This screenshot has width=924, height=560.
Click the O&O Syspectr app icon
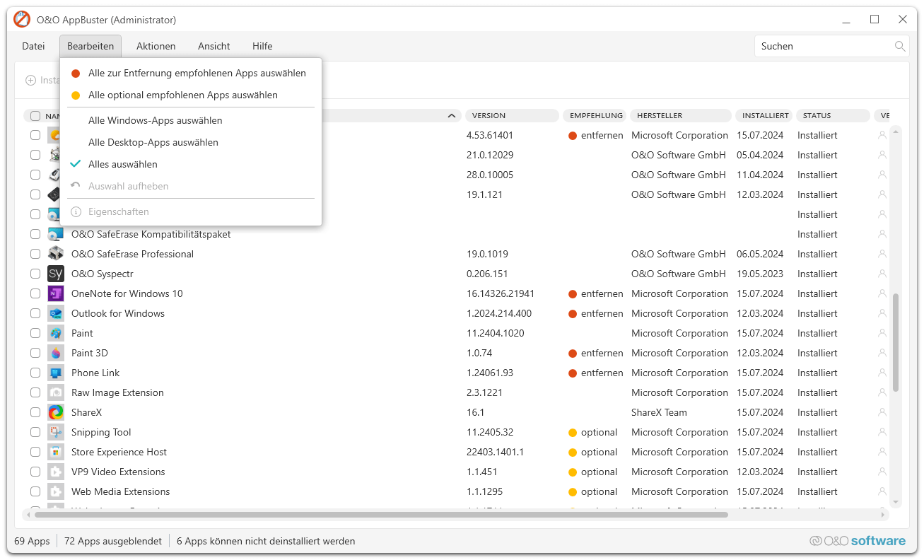[x=56, y=274]
